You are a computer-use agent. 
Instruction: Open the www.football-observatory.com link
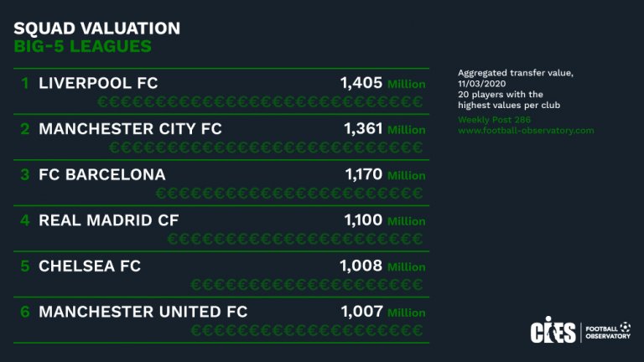point(526,131)
